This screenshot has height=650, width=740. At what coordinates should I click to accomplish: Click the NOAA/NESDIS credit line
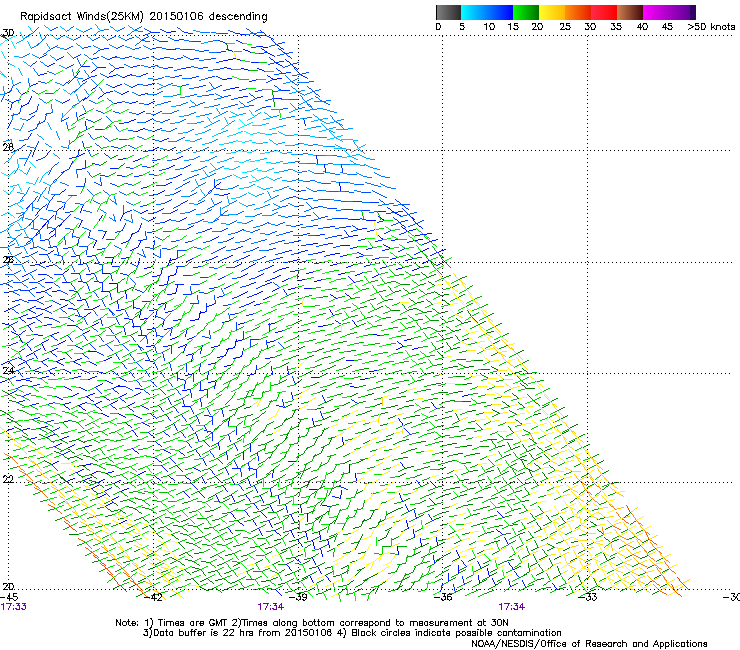coord(589,644)
